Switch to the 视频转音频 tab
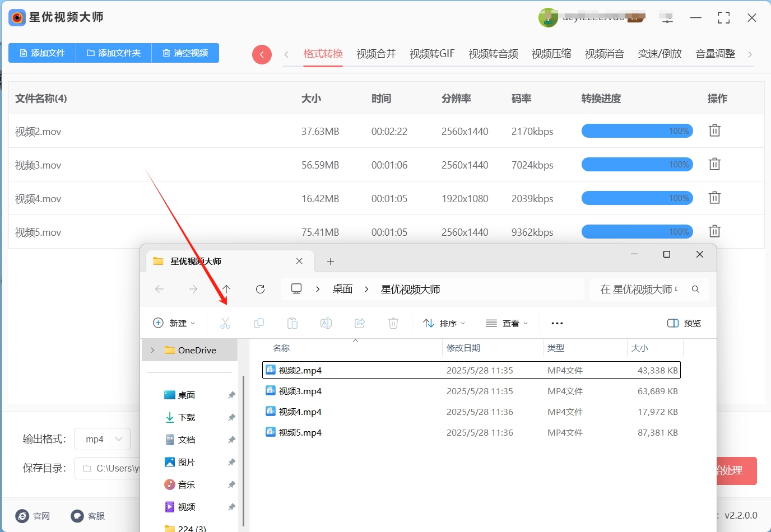Image resolution: width=771 pixels, height=532 pixels. click(493, 54)
